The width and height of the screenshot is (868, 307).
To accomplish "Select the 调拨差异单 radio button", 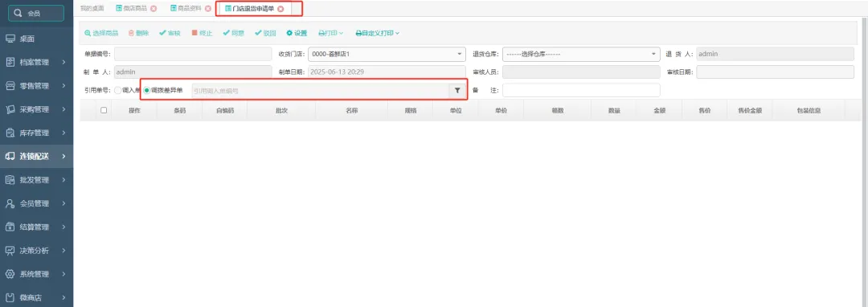I will point(147,90).
